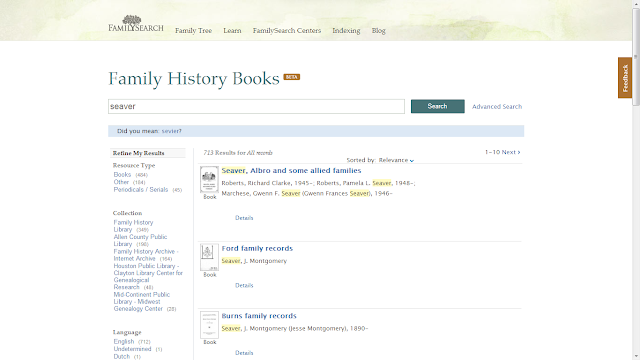Open the Learn menu item

point(232,31)
